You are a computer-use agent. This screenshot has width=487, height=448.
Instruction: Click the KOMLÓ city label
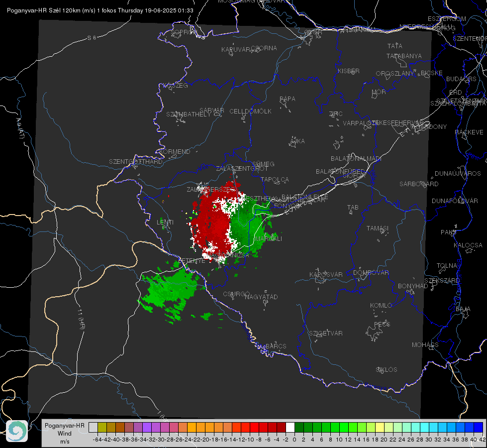click(x=381, y=306)
